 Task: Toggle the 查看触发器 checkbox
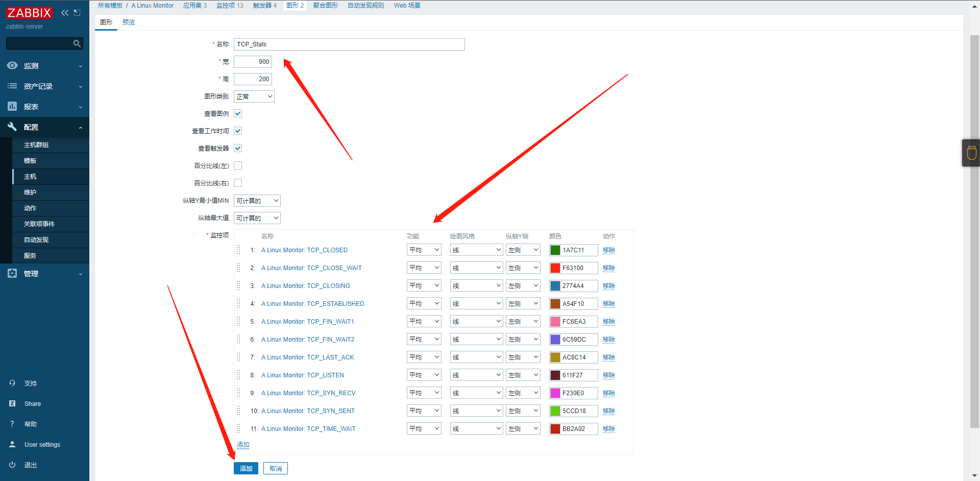(x=238, y=148)
